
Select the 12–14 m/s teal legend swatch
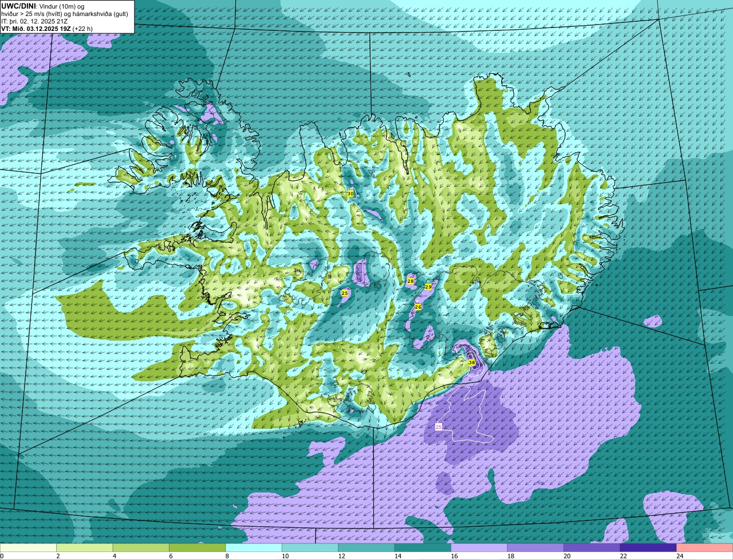[x=366, y=547]
